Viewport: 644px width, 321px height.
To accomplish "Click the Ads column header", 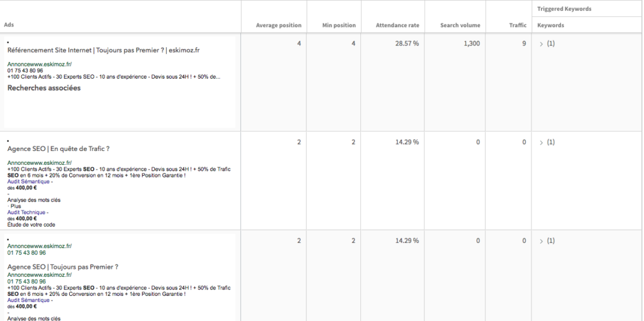I will [9, 25].
